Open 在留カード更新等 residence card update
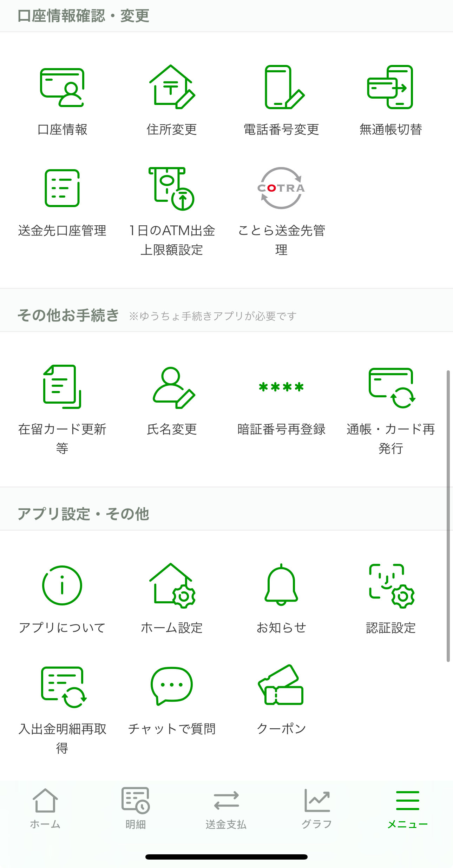Image resolution: width=453 pixels, height=868 pixels. [62, 387]
